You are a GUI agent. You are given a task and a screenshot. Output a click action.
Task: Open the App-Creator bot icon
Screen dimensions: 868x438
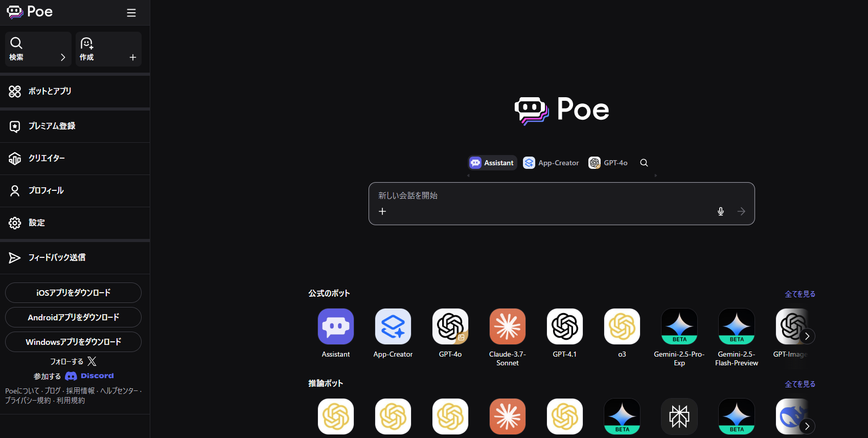[393, 326]
